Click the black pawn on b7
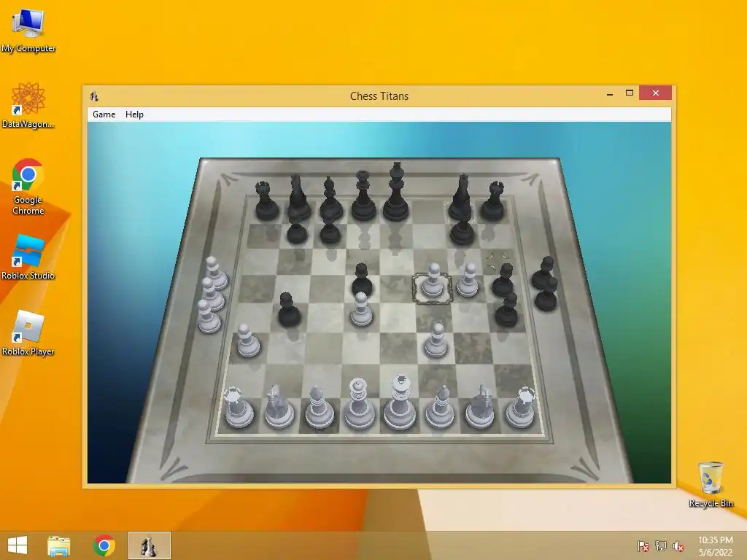The width and height of the screenshot is (747, 560). [x=297, y=232]
